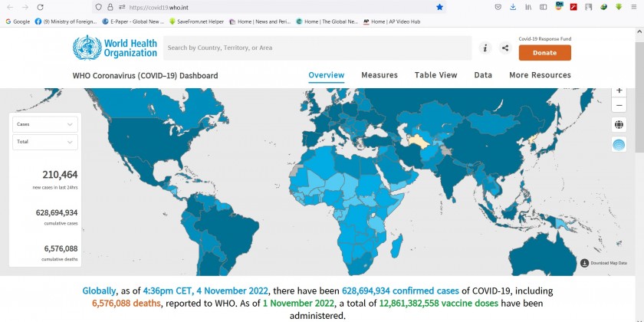
Task: Click the WHO information icon
Action: [485, 48]
